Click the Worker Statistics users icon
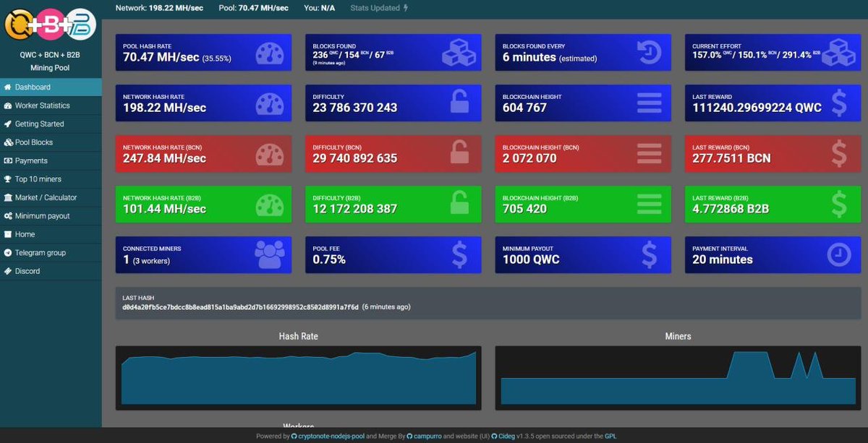 point(8,106)
